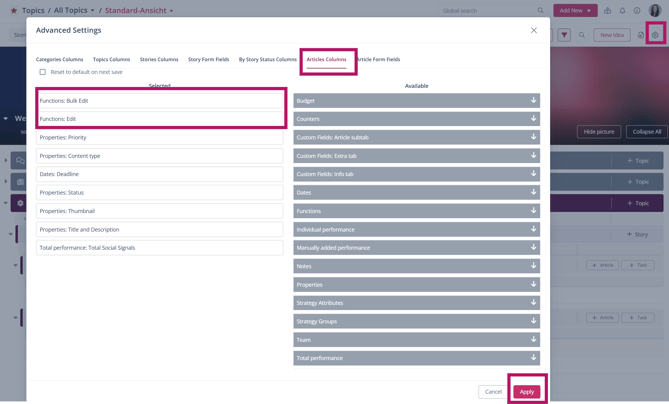The height and width of the screenshot is (404, 669).
Task: Click the global search magnifier icon
Action: 541,11
